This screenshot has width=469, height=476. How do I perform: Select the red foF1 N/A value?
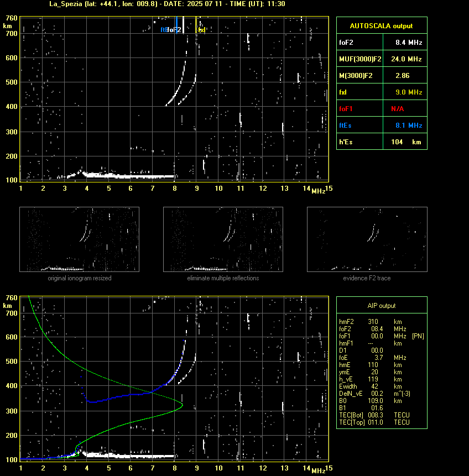coord(397,109)
